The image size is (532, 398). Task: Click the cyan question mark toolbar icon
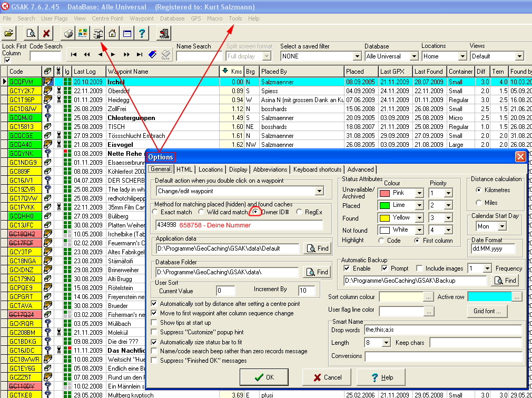click(x=142, y=33)
